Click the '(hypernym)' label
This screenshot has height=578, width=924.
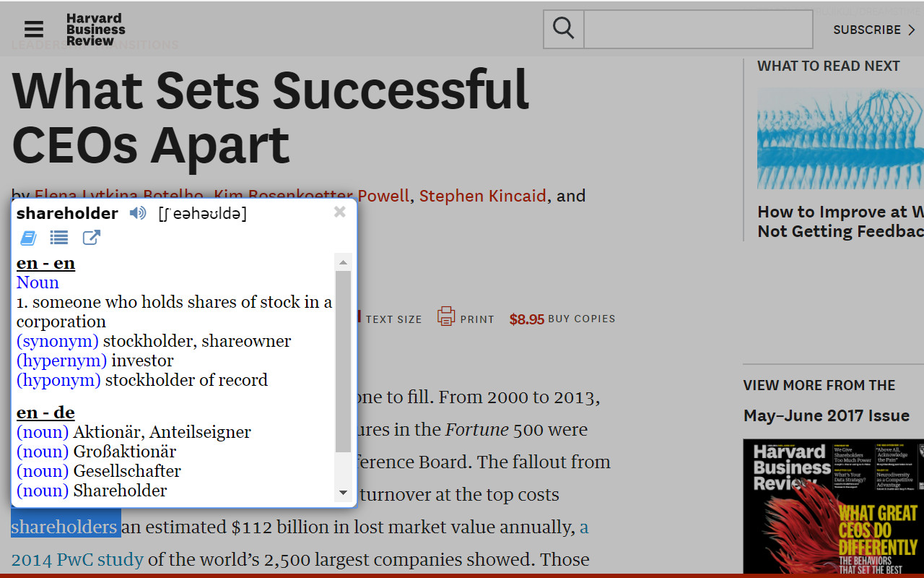[x=61, y=361]
